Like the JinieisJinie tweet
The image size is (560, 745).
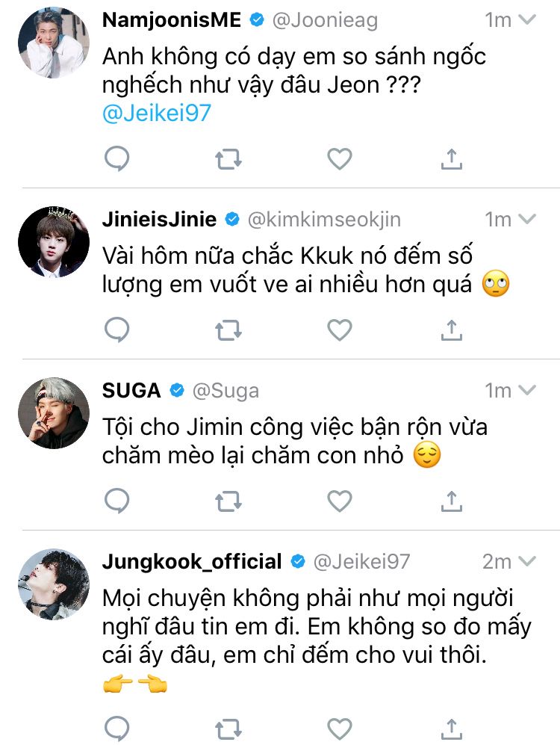tap(340, 330)
